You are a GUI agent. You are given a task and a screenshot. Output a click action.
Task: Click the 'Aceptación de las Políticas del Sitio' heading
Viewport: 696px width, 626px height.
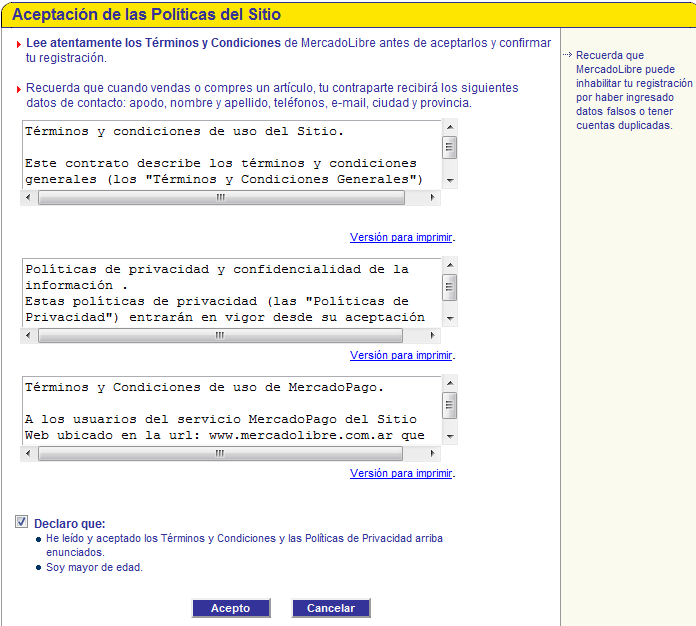click(x=146, y=14)
